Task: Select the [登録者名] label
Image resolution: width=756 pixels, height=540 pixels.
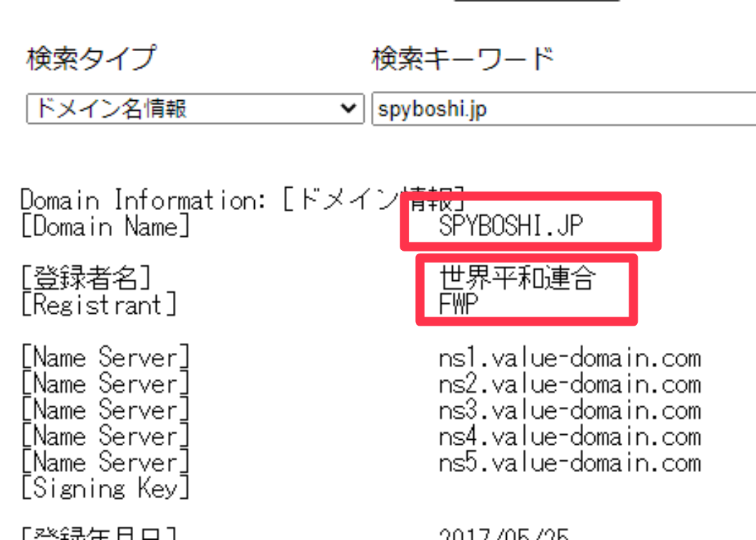Action: 86,278
